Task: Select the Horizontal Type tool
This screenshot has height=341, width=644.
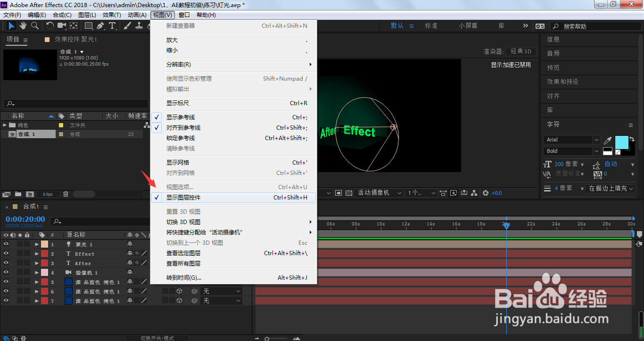Action: coord(112,25)
